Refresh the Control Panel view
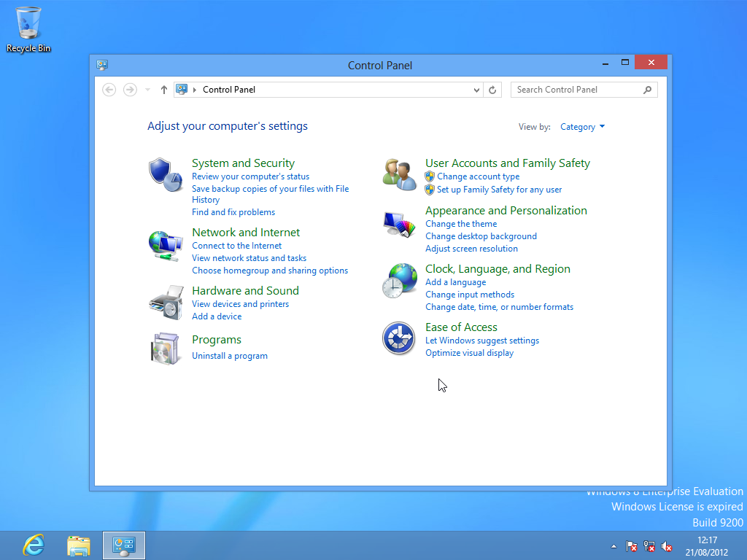This screenshot has width=747, height=560. 492,90
